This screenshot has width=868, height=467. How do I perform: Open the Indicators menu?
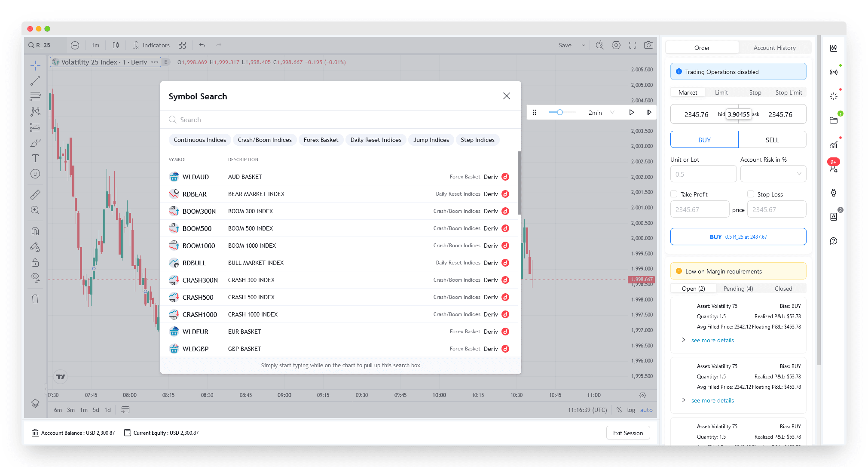[151, 45]
